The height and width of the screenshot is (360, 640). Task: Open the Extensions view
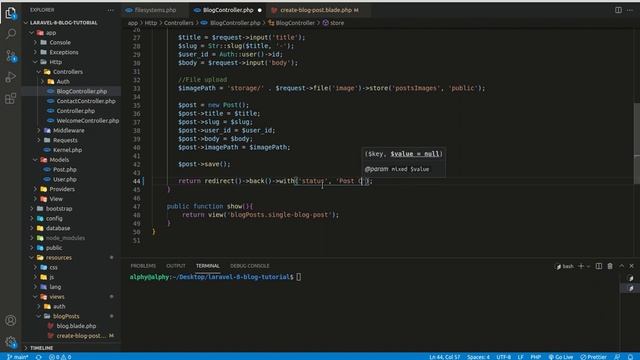(11, 98)
